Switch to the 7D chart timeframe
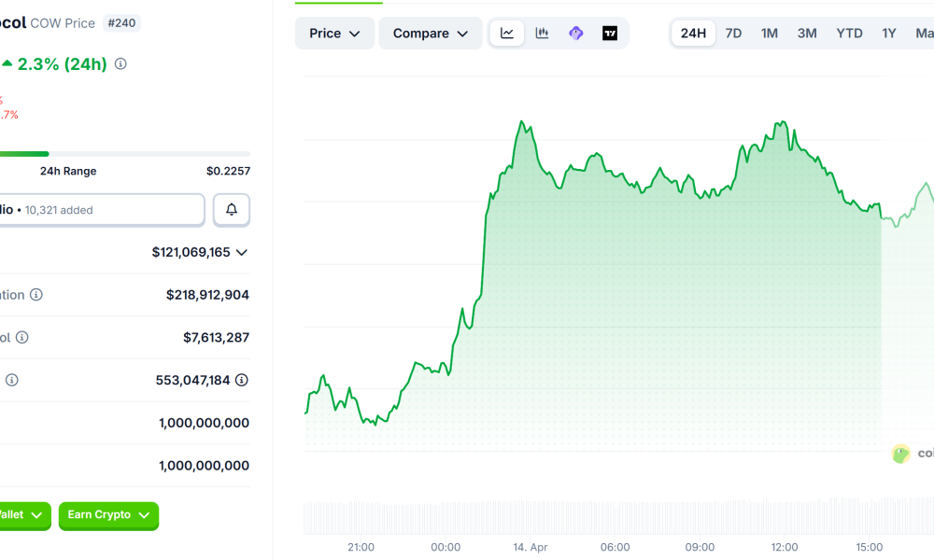This screenshot has width=934, height=560. tap(733, 33)
